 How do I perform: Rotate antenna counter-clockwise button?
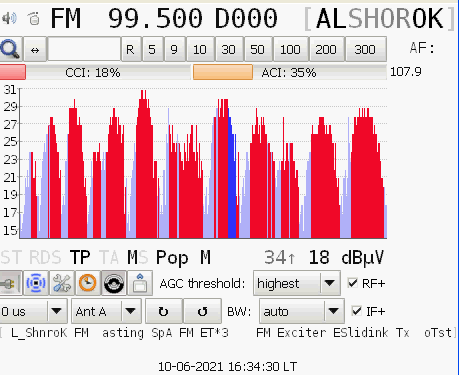202,311
